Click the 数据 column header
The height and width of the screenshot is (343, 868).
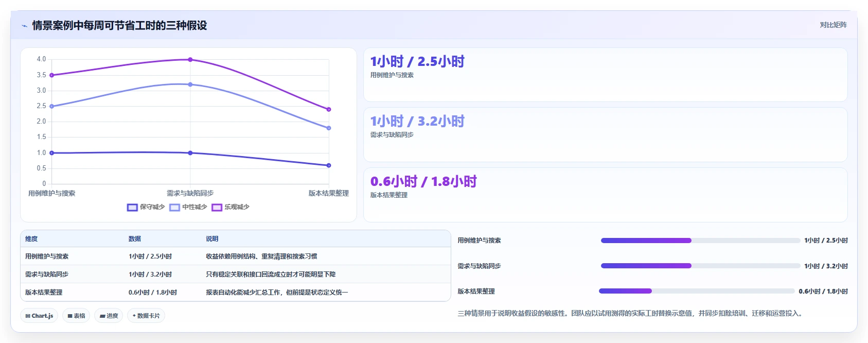point(135,239)
